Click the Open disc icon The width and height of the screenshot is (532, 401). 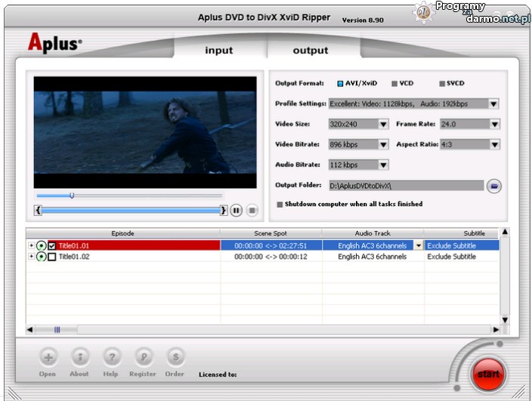tap(48, 356)
